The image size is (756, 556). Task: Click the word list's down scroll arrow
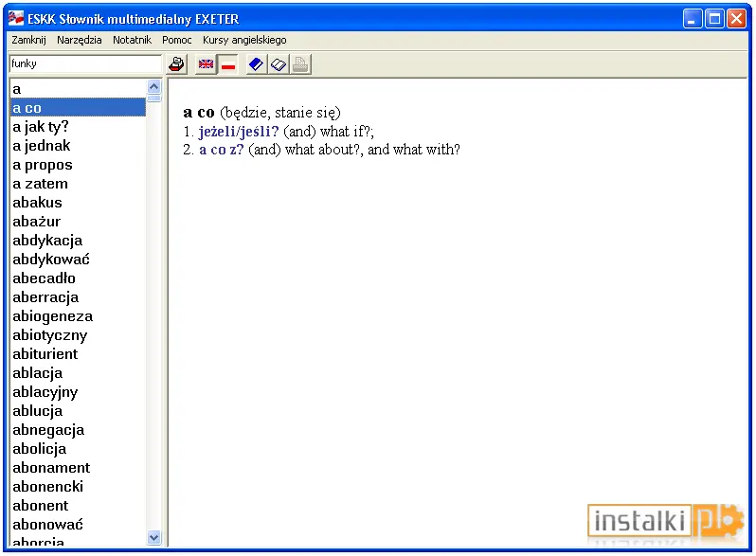(153, 537)
